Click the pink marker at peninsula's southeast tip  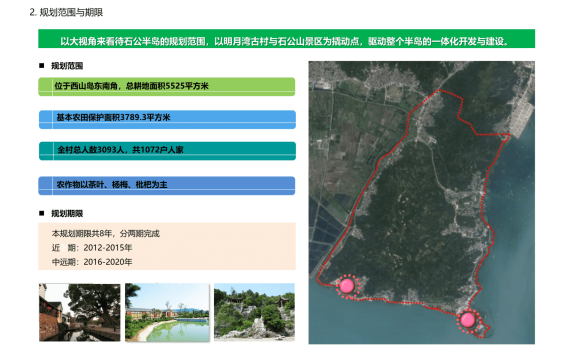468,320
